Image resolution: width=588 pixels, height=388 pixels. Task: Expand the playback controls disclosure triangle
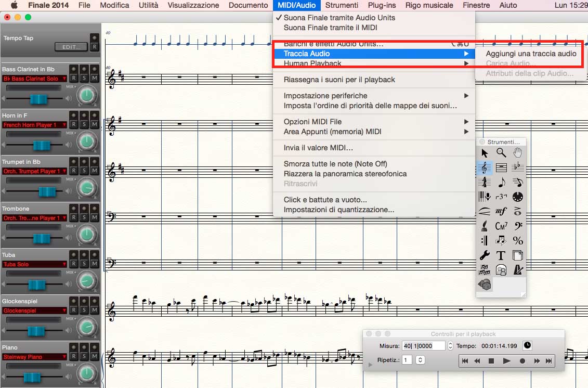[370, 365]
